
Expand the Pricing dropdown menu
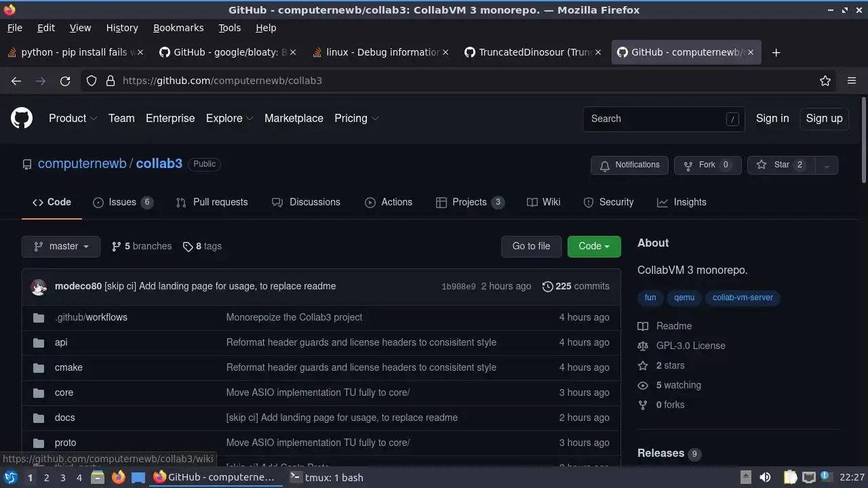point(356,118)
